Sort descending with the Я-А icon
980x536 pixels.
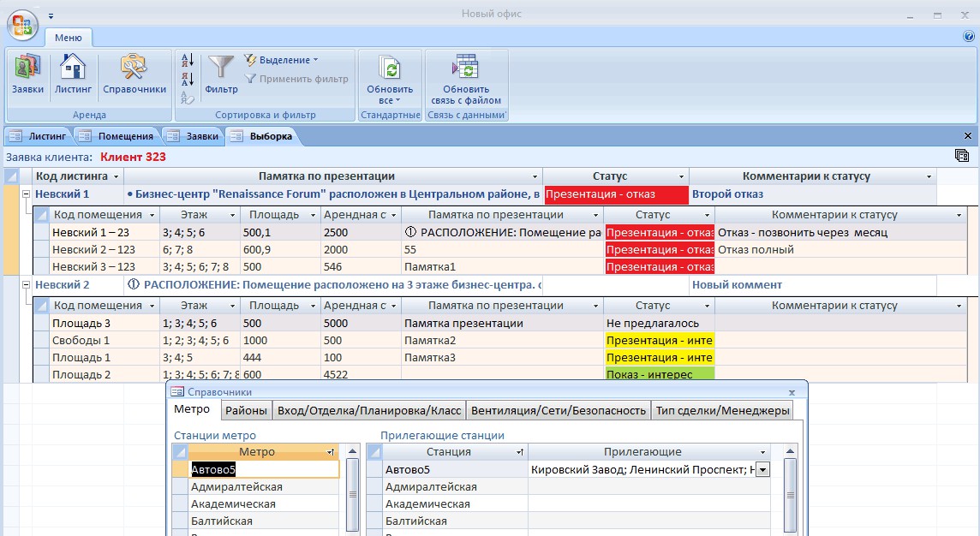coord(188,79)
